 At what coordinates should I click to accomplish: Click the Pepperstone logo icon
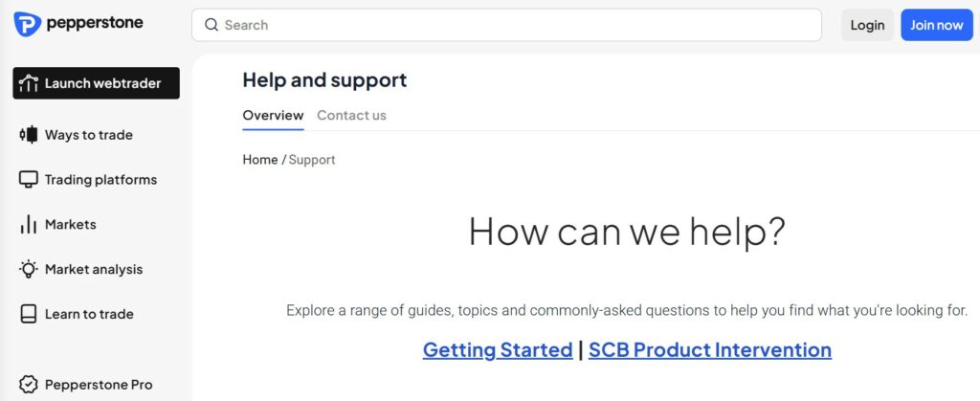[x=28, y=24]
